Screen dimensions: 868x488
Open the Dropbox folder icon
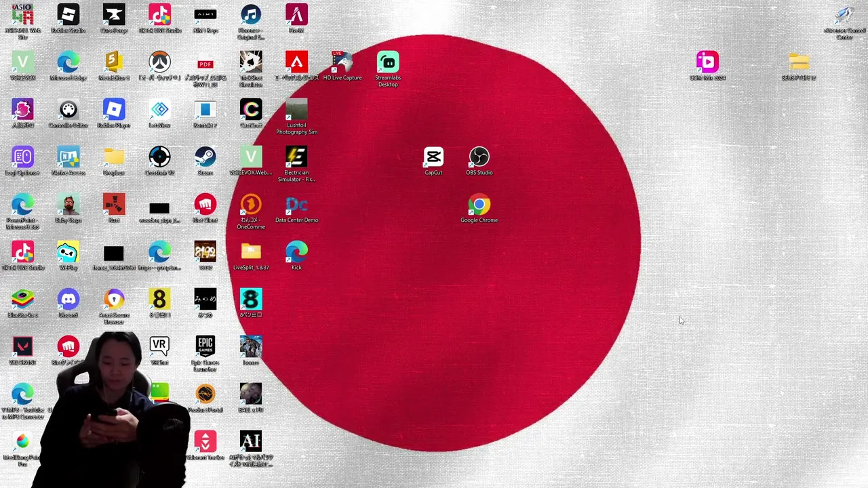pos(114,157)
